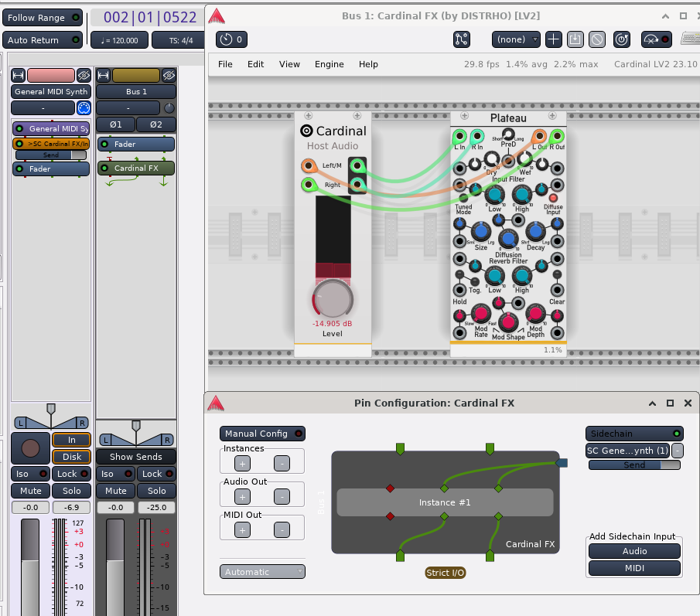This screenshot has width=700, height=616.
Task: Open the Engine menu in Cardinal
Action: coord(329,64)
